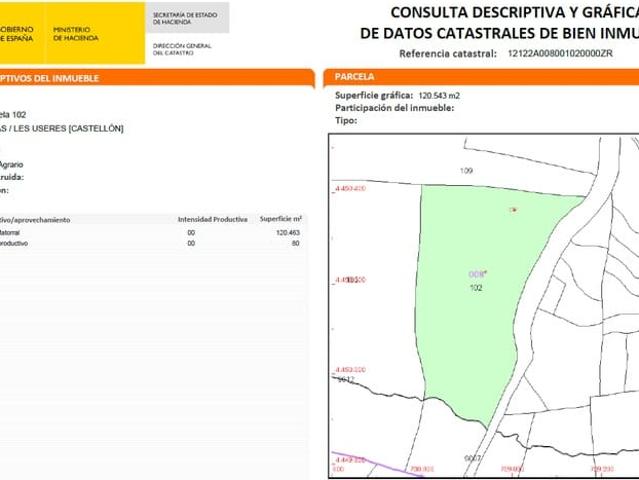Click the 'Ministerio de Hacienda' logo
639x480 pixels.
point(76,34)
